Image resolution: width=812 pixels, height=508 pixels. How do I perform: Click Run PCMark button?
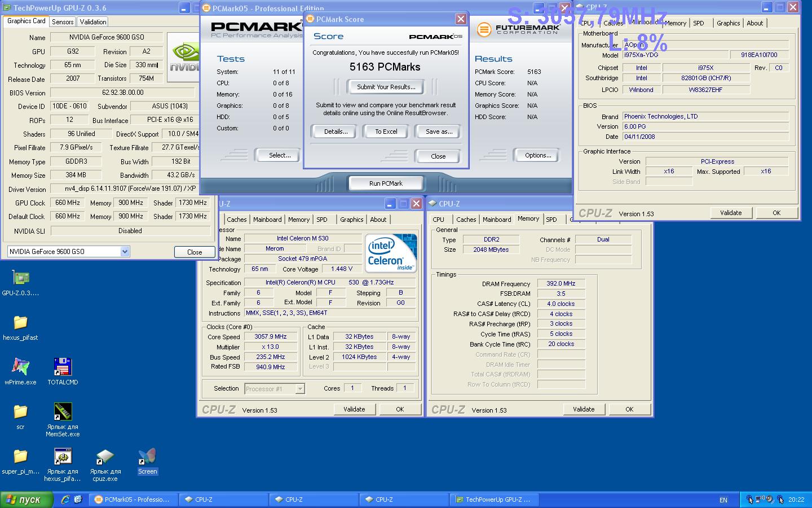[386, 183]
